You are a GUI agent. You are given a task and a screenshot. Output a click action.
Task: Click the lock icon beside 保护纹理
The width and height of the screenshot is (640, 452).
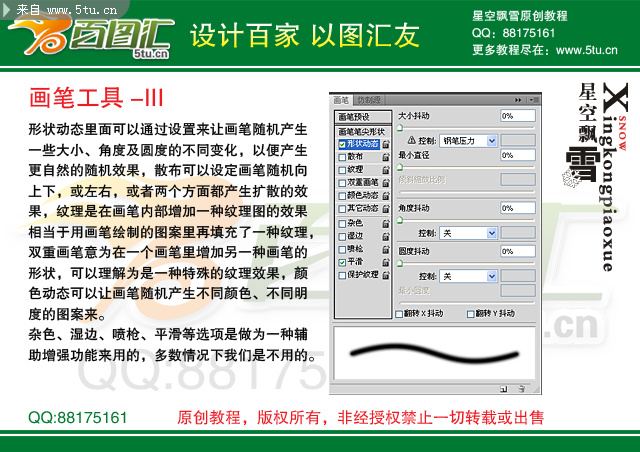(x=387, y=274)
